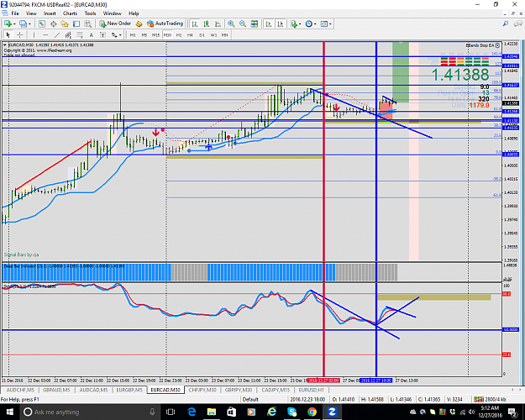Click the 2800/4 kb connection status

pyautogui.click(x=489, y=399)
